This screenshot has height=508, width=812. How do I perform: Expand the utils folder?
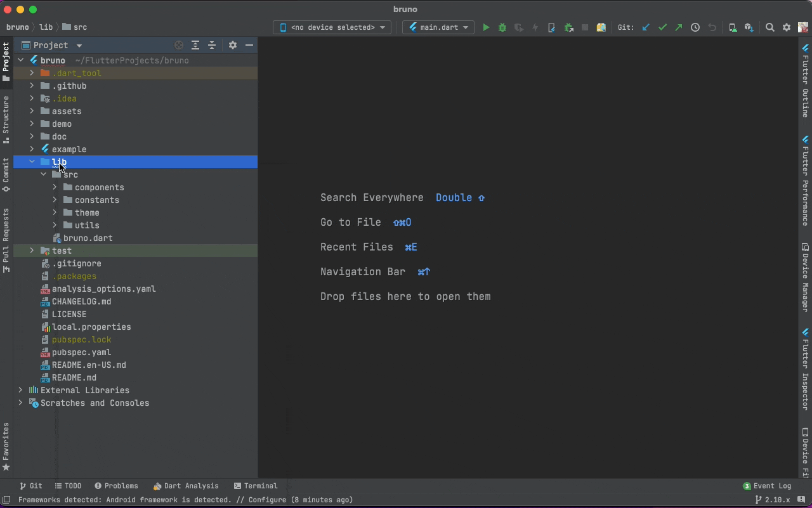(55, 225)
